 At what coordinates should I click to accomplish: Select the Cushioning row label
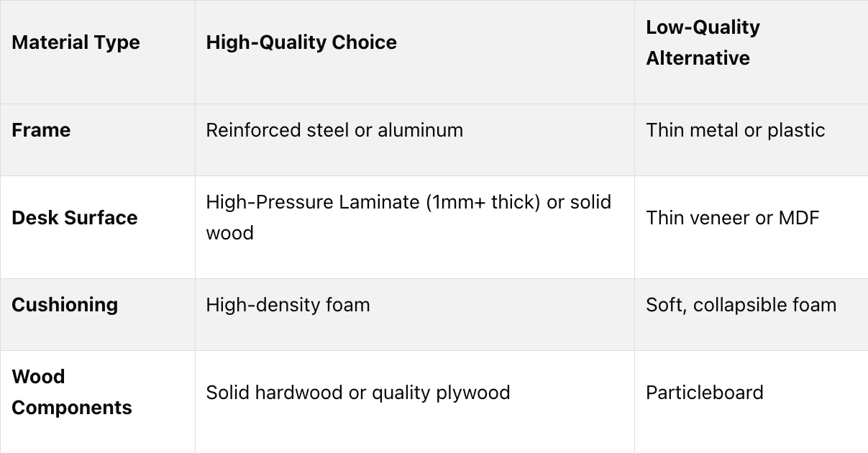pyautogui.click(x=65, y=305)
